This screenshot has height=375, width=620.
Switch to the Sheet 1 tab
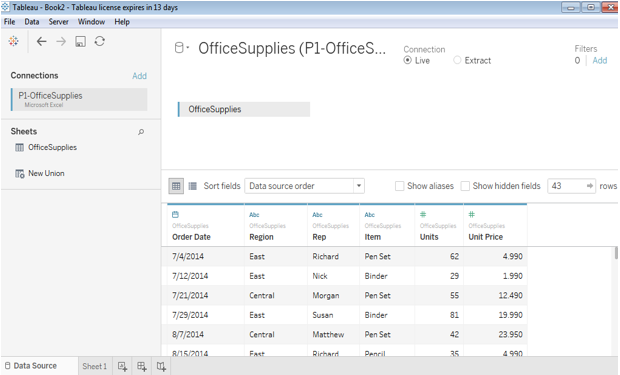95,366
